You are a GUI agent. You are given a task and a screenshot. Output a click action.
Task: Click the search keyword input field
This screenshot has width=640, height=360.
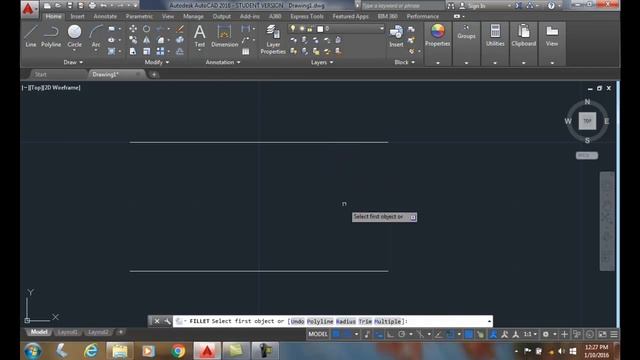[403, 6]
